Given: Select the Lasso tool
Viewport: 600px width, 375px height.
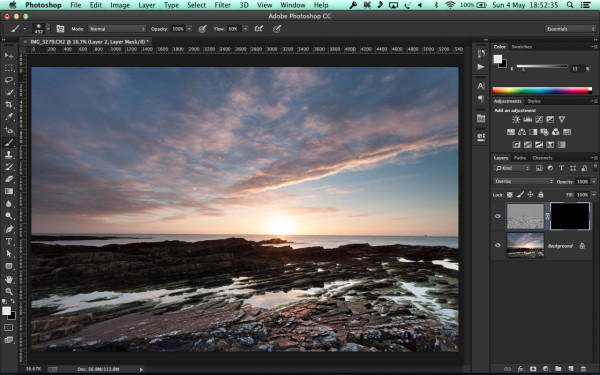Looking at the screenshot, I should (x=9, y=80).
